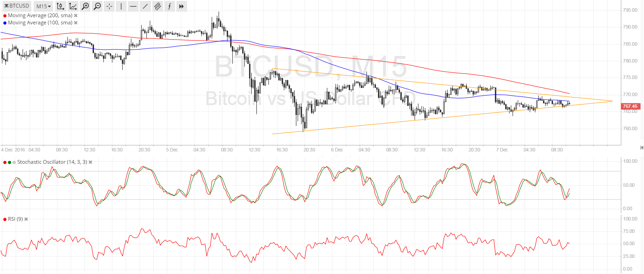Screen dimensions: 644x274
Task: Remove the Stochastic Oscillator indicator
Action: coord(90,162)
